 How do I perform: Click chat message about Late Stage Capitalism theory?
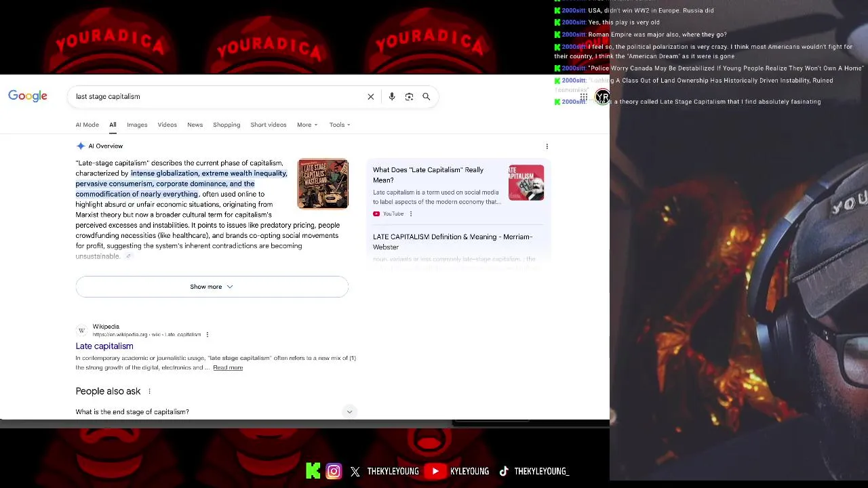click(688, 102)
